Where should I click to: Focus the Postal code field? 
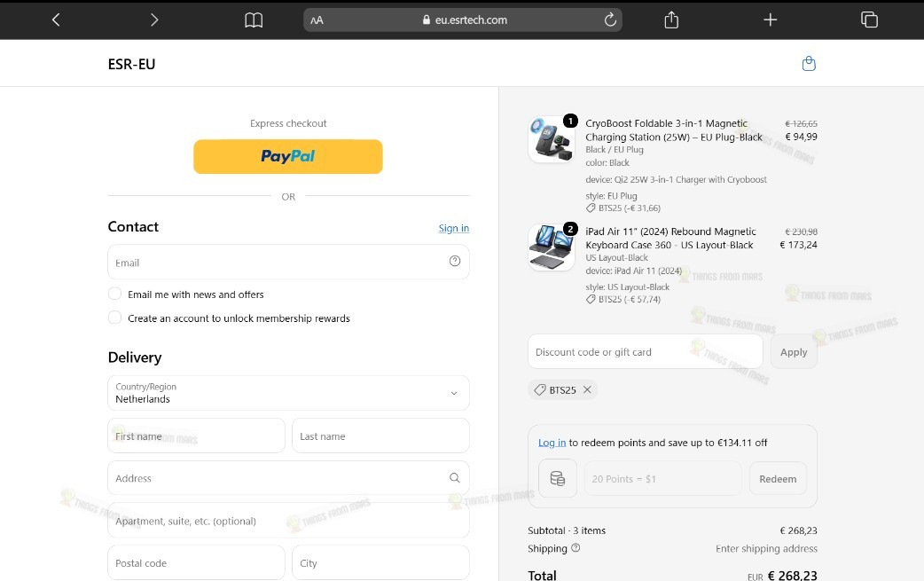pyautogui.click(x=196, y=562)
